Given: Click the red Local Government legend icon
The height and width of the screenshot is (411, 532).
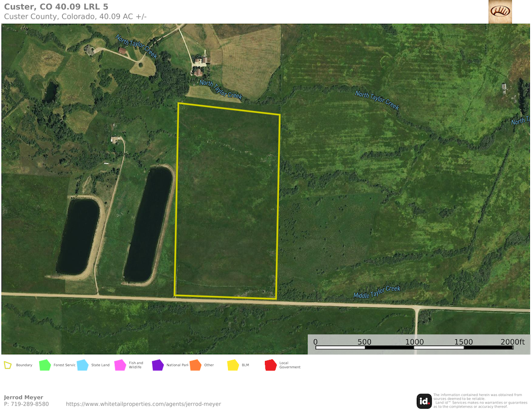Looking at the screenshot, I should [271, 365].
